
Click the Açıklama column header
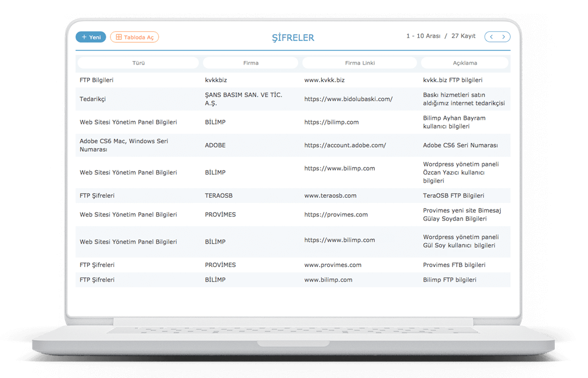coord(465,63)
